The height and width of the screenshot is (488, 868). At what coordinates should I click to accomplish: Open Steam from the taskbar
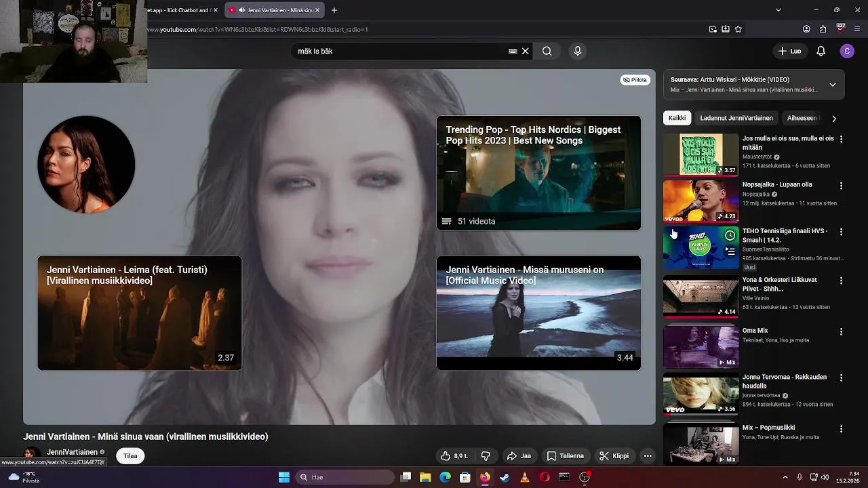point(505,477)
